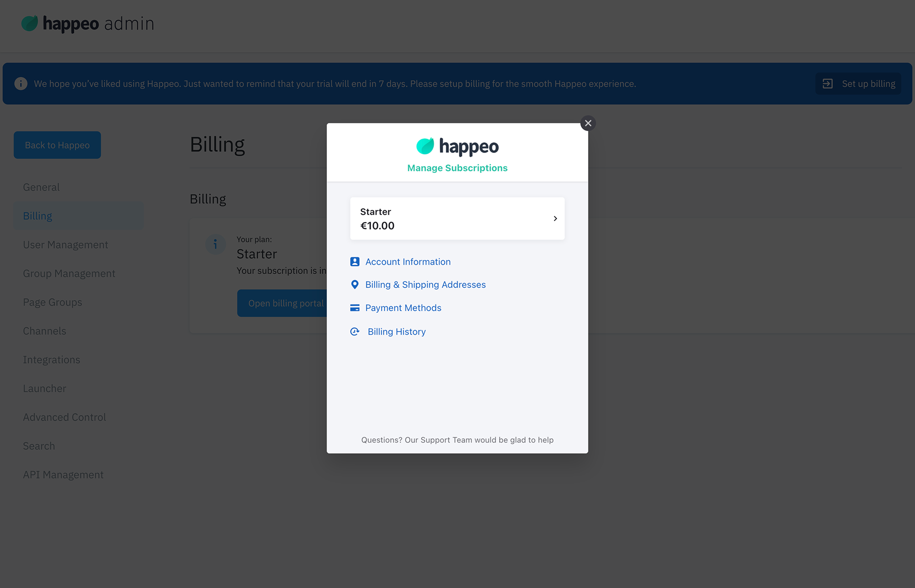Click the Account Information contact card icon
Image resolution: width=915 pixels, height=588 pixels.
(x=355, y=261)
